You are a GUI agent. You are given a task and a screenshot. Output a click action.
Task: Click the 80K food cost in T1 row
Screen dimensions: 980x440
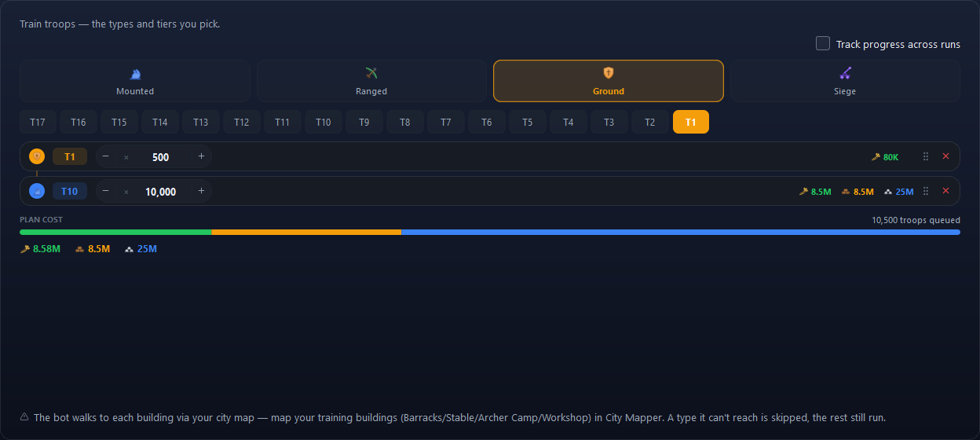(x=885, y=157)
